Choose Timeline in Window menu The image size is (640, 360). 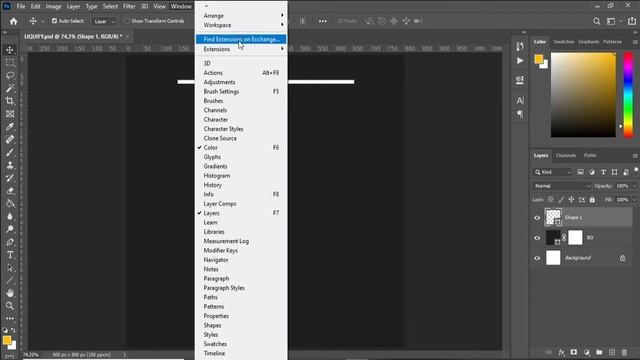241,353
